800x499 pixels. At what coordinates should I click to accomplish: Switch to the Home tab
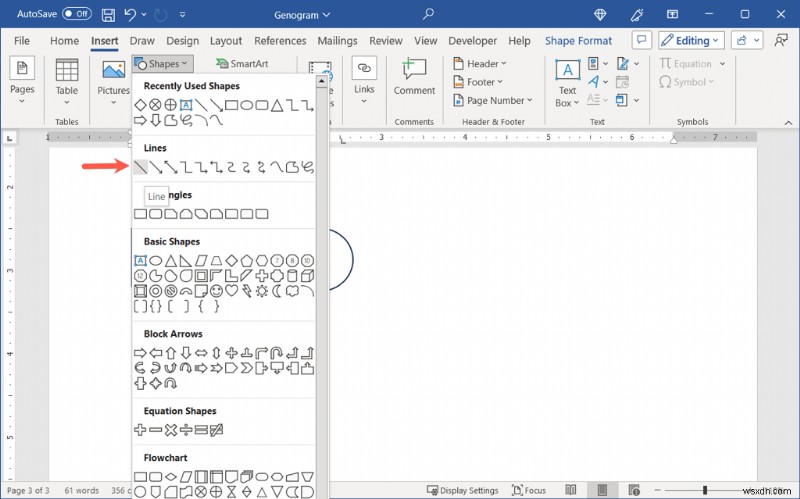click(64, 41)
